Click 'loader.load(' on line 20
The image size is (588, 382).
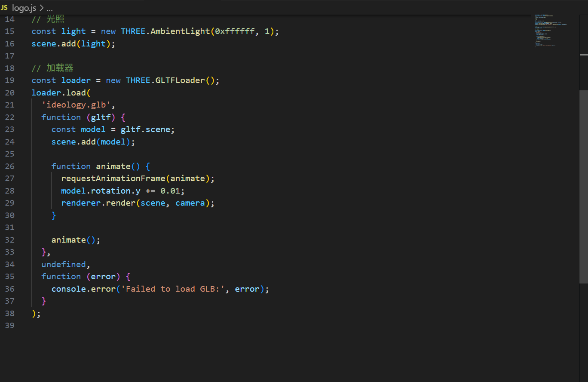[61, 92]
